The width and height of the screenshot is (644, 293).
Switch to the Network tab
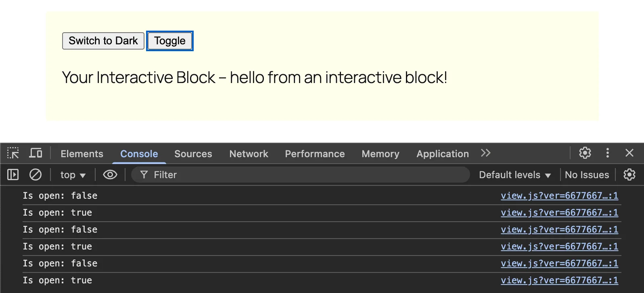[249, 154]
